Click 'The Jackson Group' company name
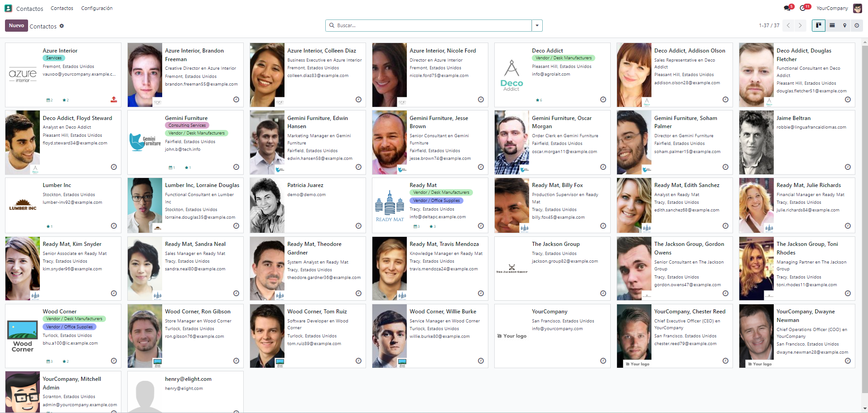Viewport: 868px width, 413px height. pyautogui.click(x=556, y=244)
